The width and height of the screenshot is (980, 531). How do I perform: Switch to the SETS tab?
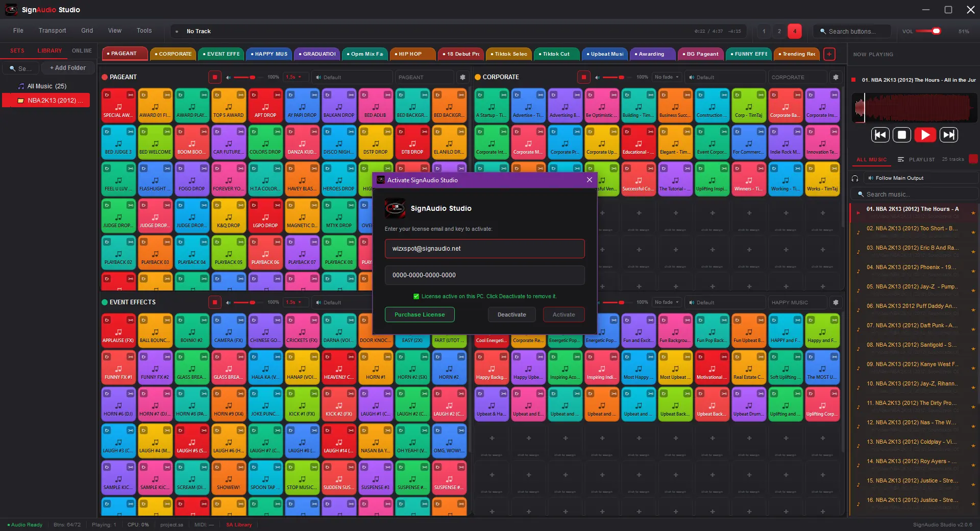(x=17, y=51)
